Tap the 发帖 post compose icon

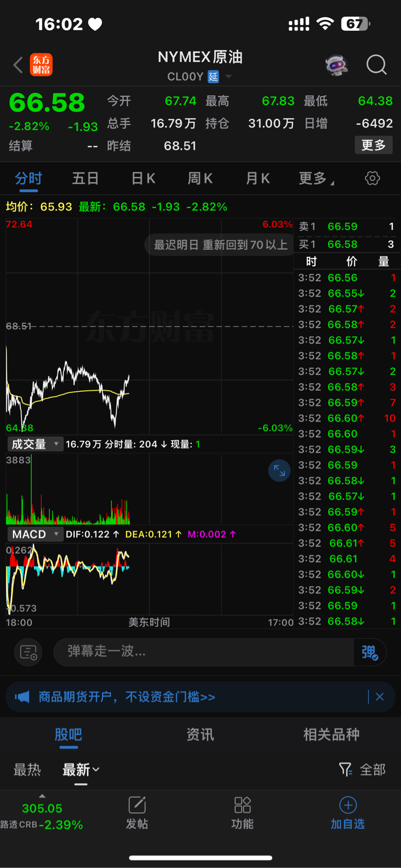(137, 813)
